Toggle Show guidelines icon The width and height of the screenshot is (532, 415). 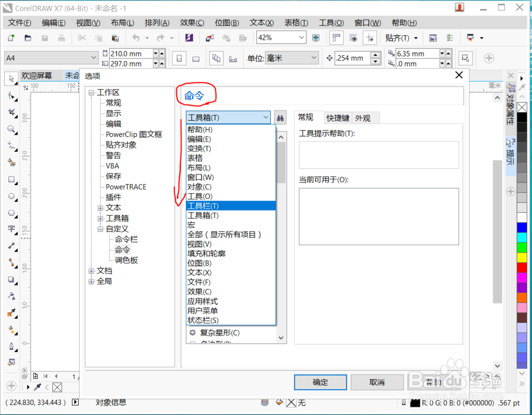point(370,38)
